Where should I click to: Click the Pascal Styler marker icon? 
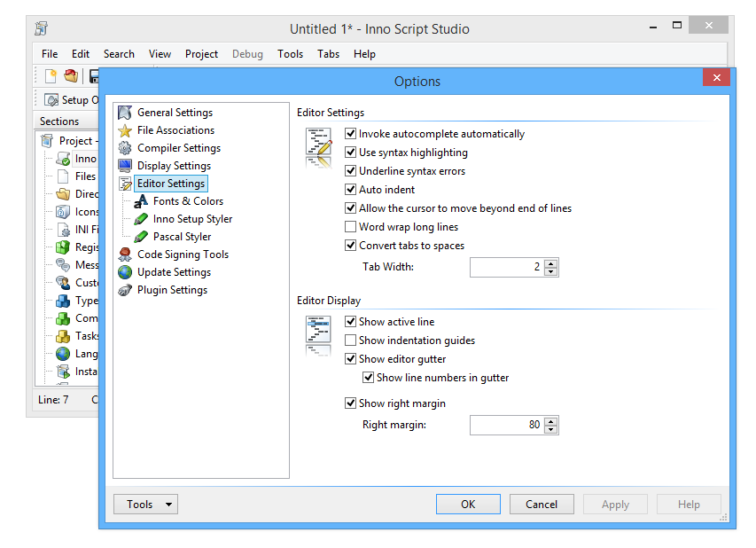(x=141, y=237)
